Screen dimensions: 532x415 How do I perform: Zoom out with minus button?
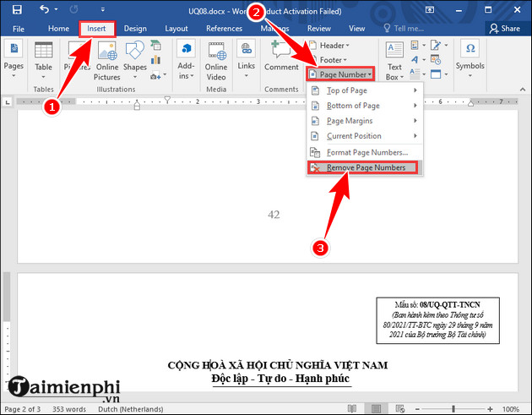point(418,409)
